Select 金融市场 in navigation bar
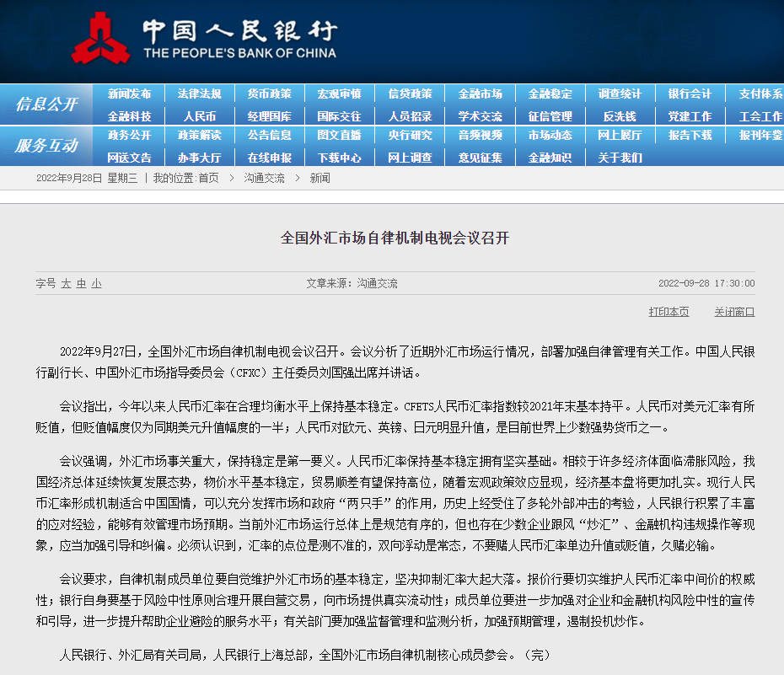 [480, 94]
